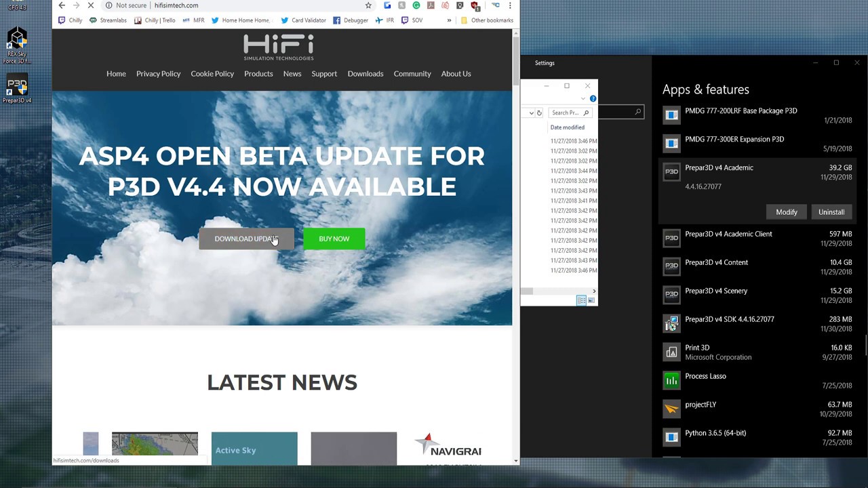Open the Support nav item
The width and height of the screenshot is (868, 488).
pyautogui.click(x=324, y=73)
